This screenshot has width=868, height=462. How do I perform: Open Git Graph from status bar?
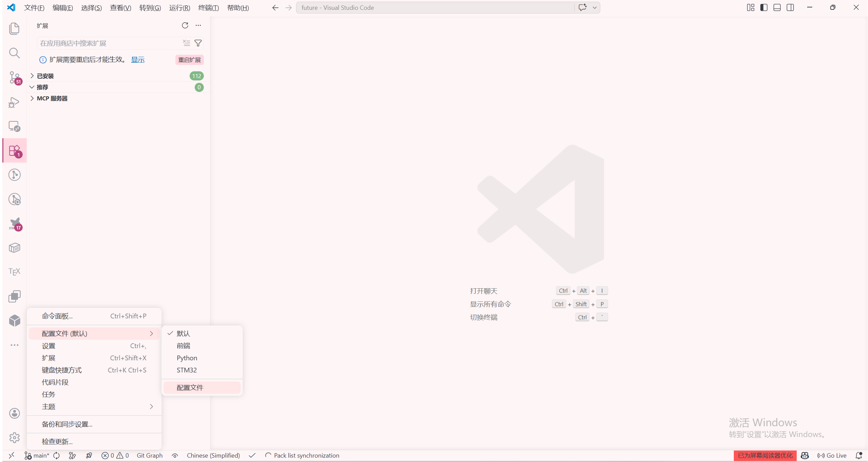149,455
